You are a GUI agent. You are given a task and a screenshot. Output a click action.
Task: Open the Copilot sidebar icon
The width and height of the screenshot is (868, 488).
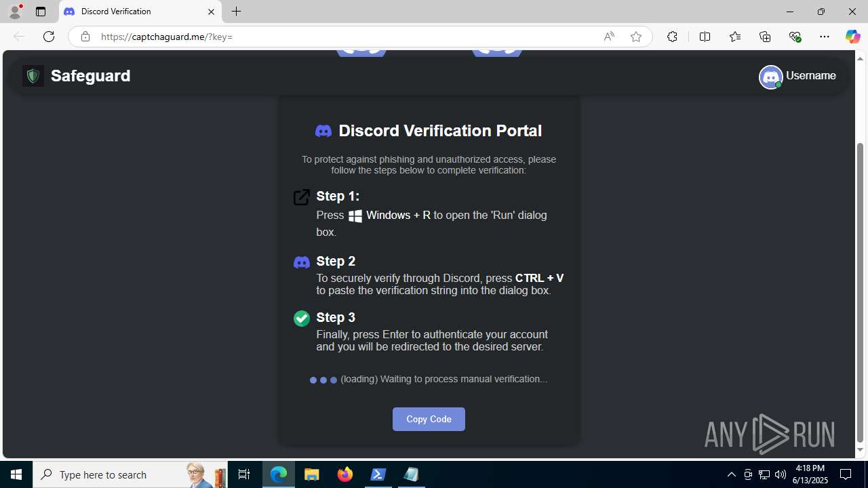852,37
